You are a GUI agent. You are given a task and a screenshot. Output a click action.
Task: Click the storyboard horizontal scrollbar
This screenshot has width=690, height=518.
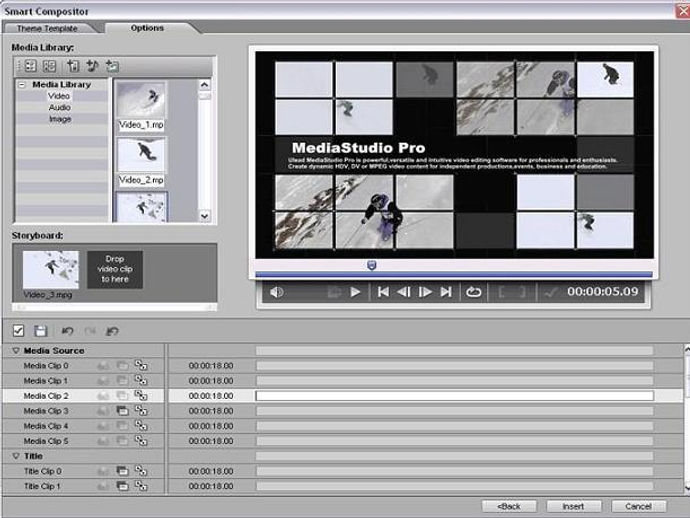[114, 307]
